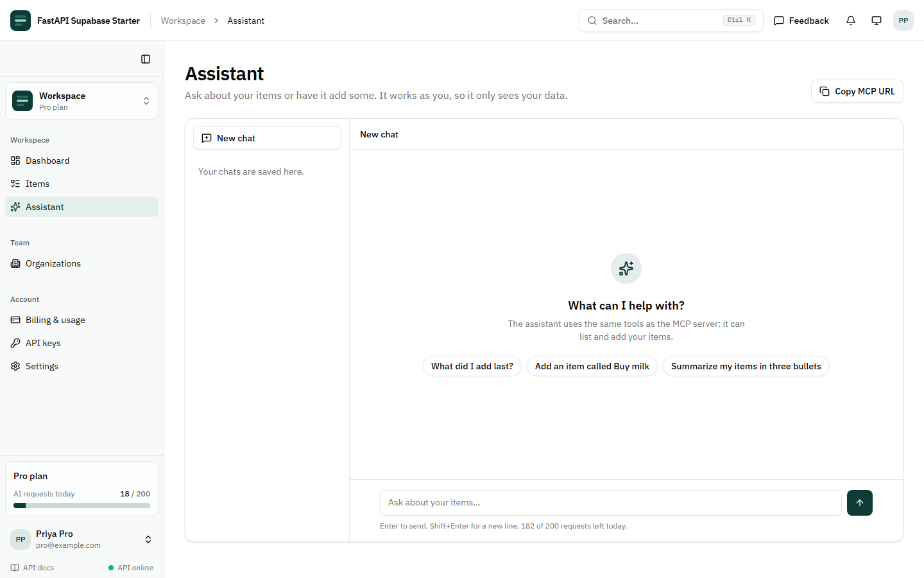924x578 pixels.
Task: Click the Ask about your items input
Action: pyautogui.click(x=611, y=503)
